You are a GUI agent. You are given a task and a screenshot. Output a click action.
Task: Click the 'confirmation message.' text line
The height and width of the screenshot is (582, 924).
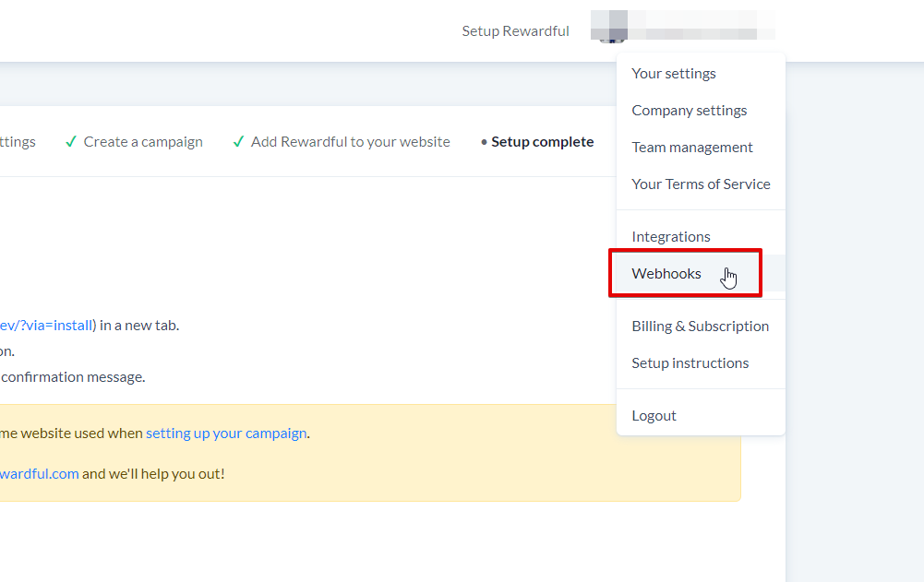(x=73, y=377)
